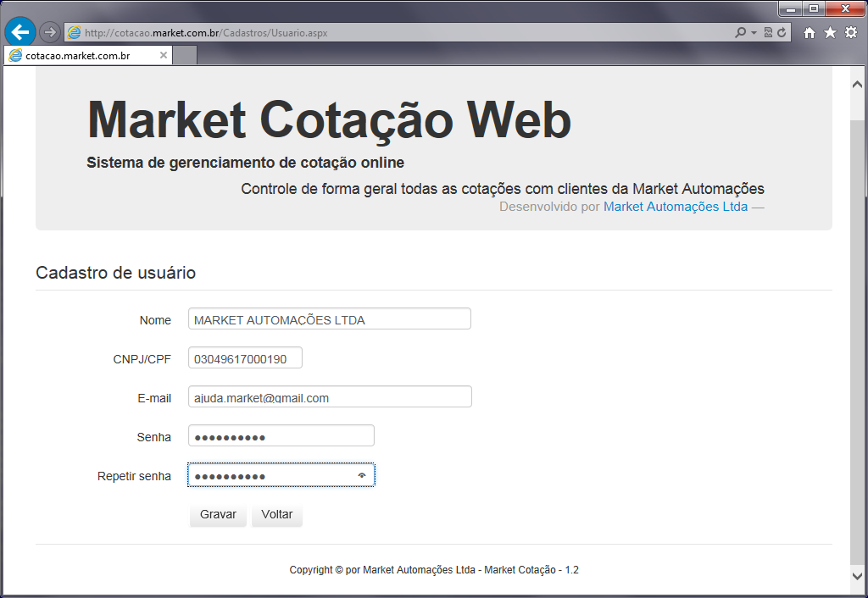
Task: Focus the Nome input field
Action: 330,319
